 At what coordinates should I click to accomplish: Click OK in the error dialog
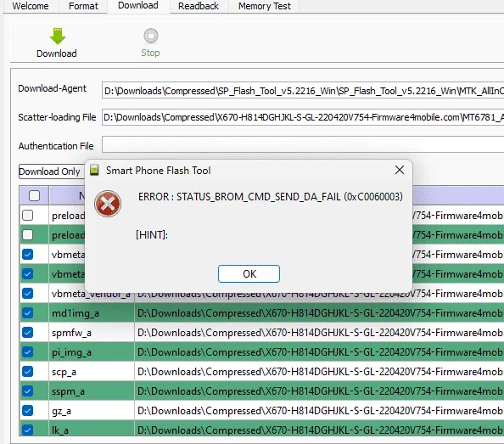[249, 274]
